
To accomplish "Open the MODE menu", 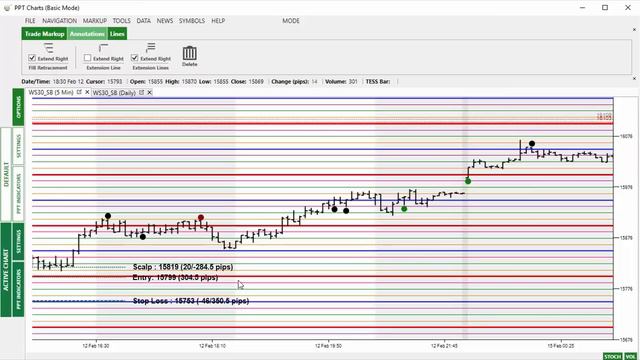I will point(291,20).
